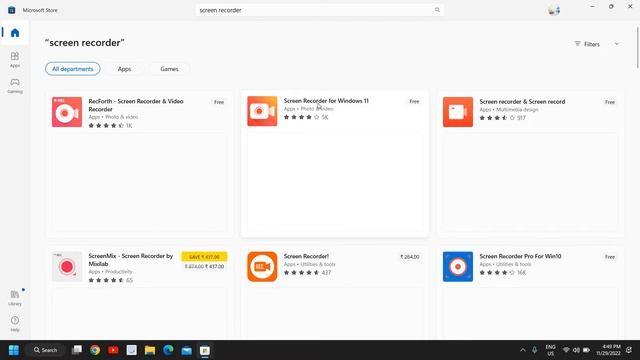Click the star rating of RecForth
The height and width of the screenshot is (360, 640).
[106, 126]
